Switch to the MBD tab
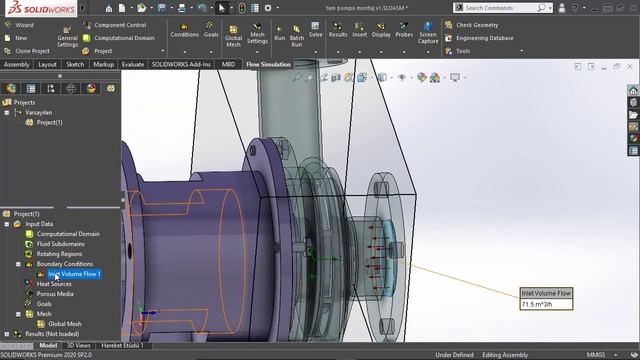This screenshot has width=640, height=360. [x=228, y=64]
